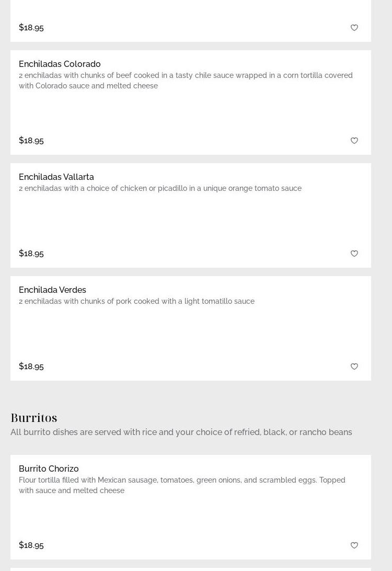The width and height of the screenshot is (392, 571).
Task: Click the Enchiladas Vallarta orange tomato sauce description
Action: [x=160, y=188]
